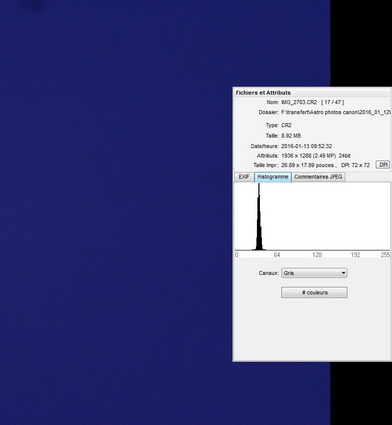Click the black background beside the image

[361, 43]
